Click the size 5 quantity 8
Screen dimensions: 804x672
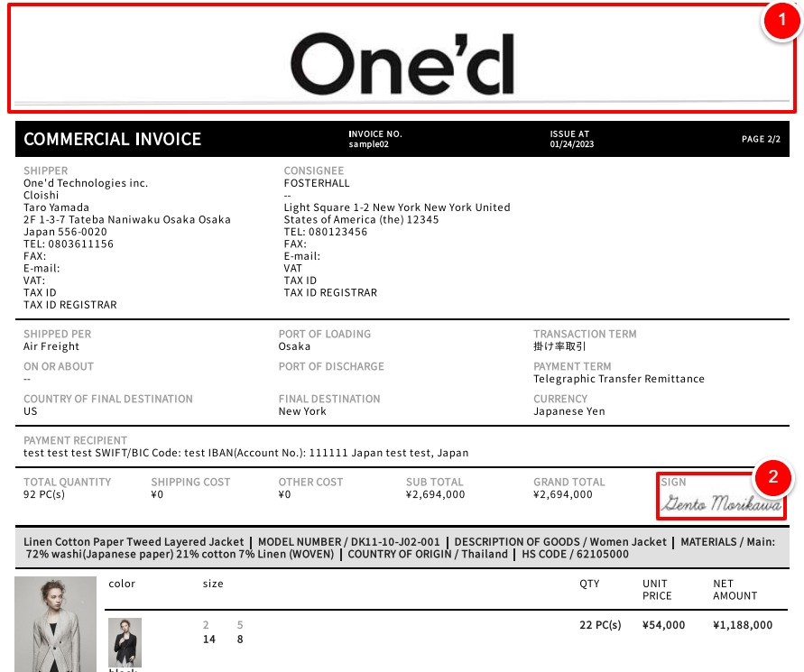click(240, 640)
